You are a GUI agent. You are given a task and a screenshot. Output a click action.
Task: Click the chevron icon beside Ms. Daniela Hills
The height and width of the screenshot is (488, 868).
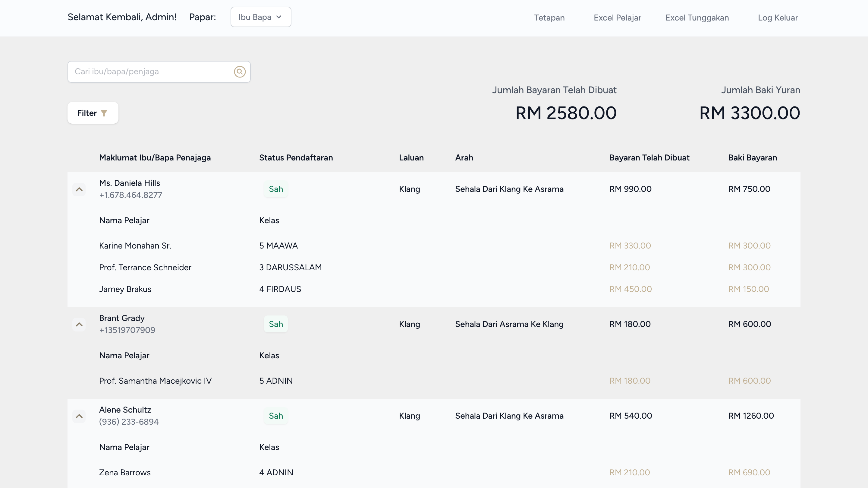pos(79,189)
